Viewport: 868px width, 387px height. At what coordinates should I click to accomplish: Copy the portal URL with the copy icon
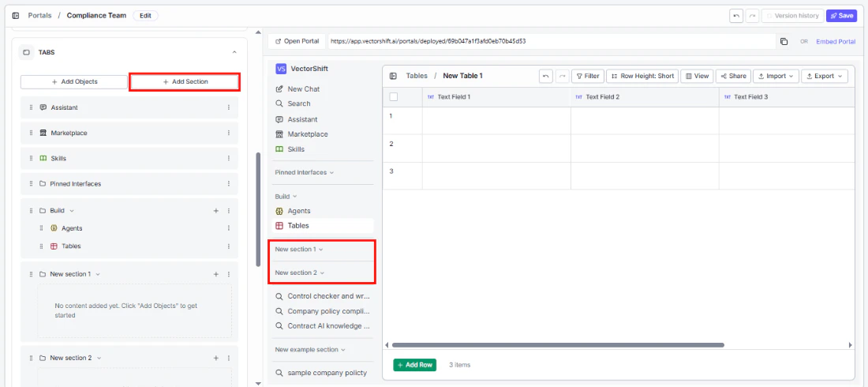(x=784, y=42)
